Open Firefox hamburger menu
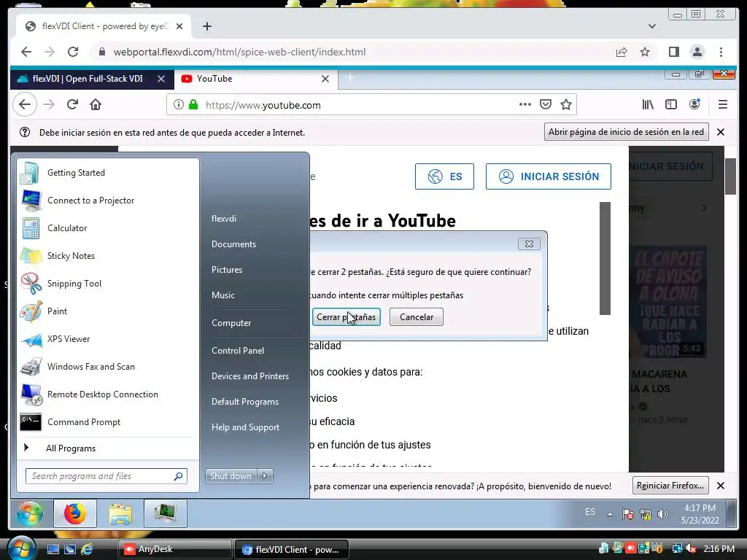Viewport: 747px width, 560px height. click(x=723, y=104)
